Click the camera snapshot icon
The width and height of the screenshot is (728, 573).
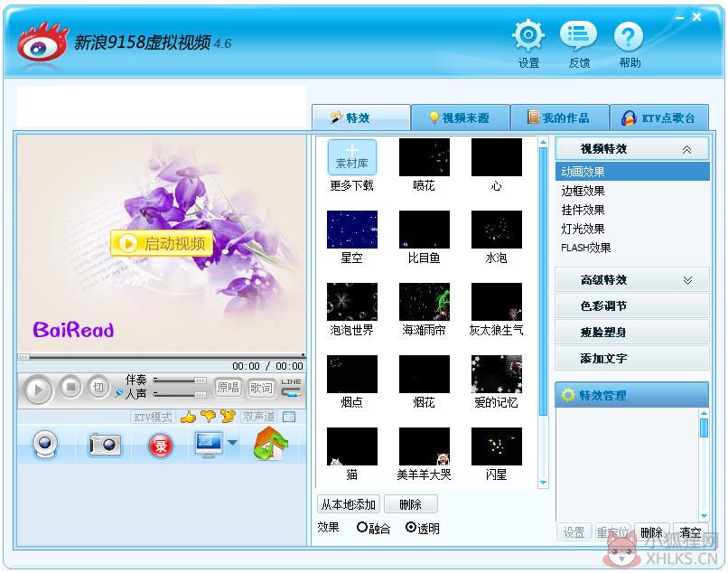click(105, 445)
